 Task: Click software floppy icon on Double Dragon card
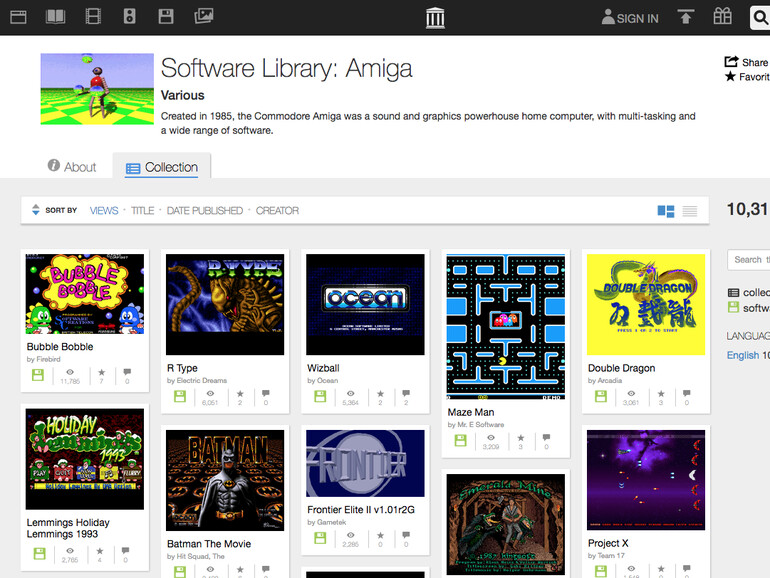[x=601, y=396]
